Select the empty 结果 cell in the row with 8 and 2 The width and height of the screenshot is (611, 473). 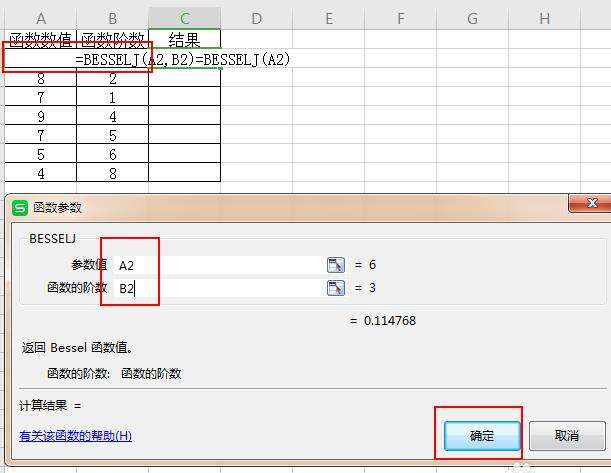click(x=185, y=78)
